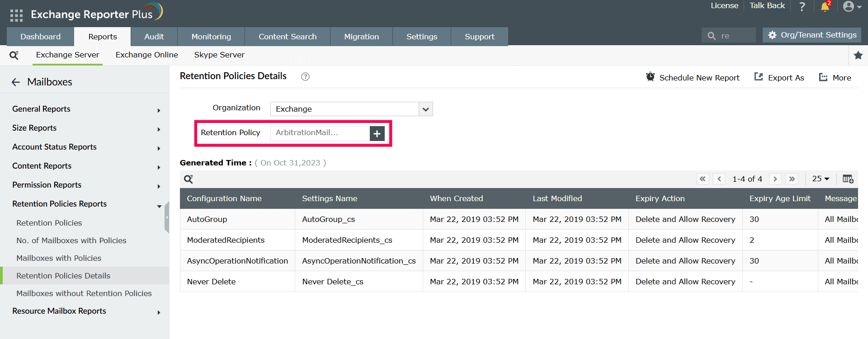This screenshot has height=339, width=868.
Task: Open Mailboxes with Policies report
Action: coord(59,258)
